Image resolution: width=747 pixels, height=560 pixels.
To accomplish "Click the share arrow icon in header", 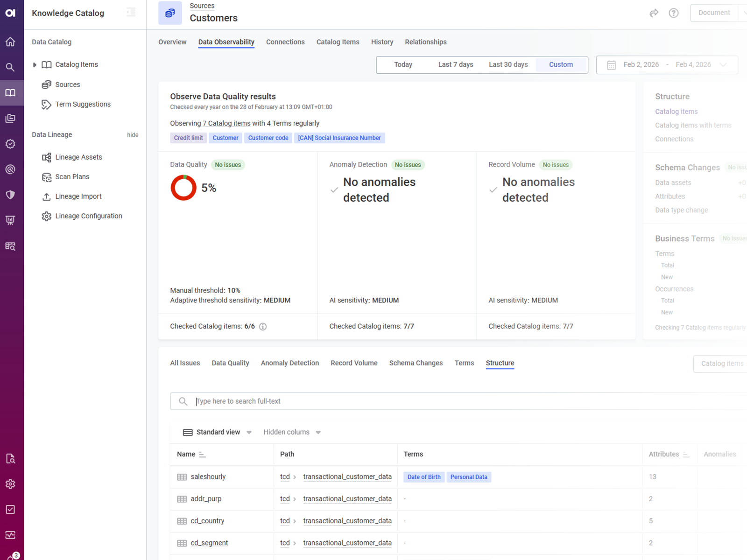I will click(x=654, y=13).
